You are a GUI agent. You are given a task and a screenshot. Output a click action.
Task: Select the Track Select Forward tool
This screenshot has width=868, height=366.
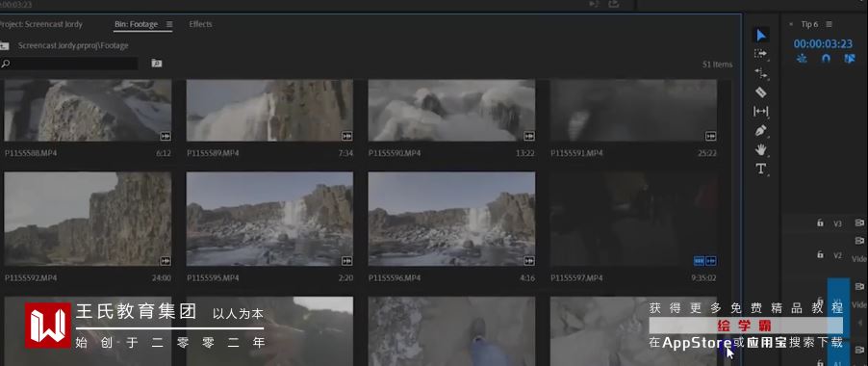tap(760, 54)
